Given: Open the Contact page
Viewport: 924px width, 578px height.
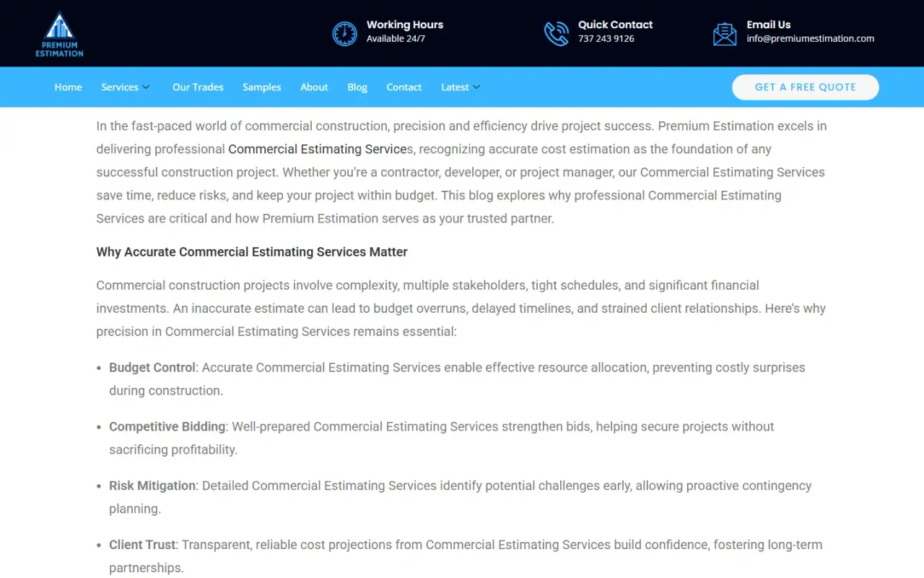Looking at the screenshot, I should pyautogui.click(x=404, y=87).
